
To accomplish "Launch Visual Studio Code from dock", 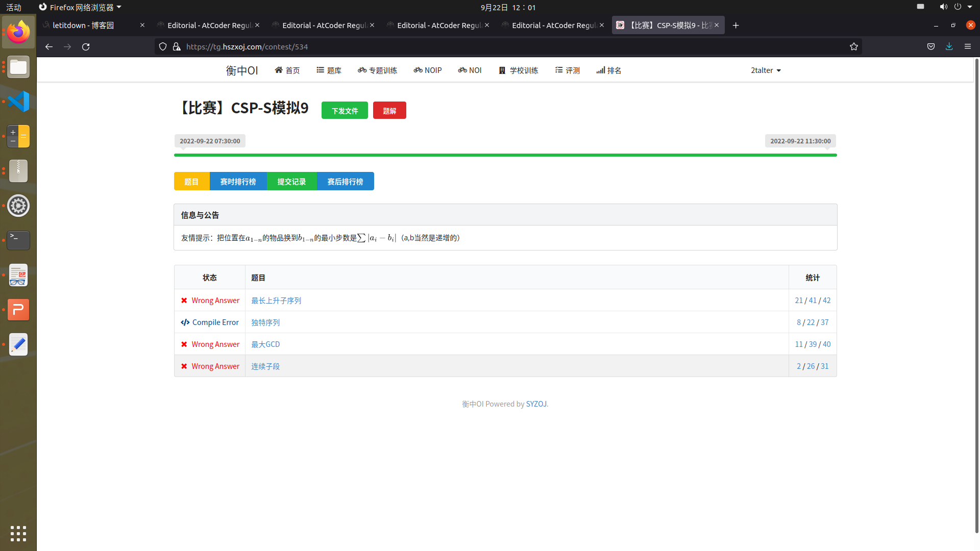I will [18, 102].
